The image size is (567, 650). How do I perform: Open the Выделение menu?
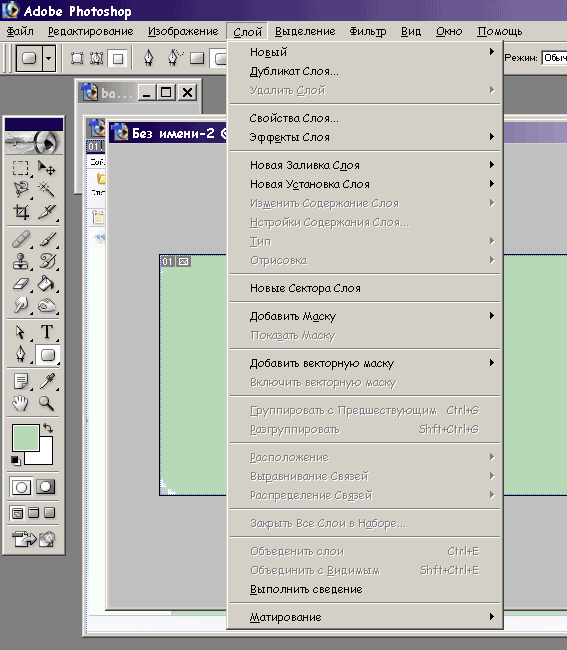point(305,31)
